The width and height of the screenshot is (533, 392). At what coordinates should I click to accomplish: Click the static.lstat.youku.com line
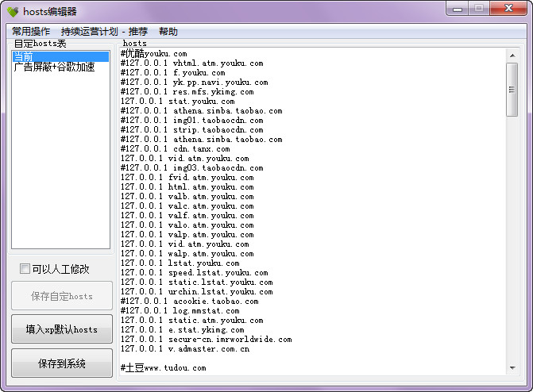click(x=197, y=282)
